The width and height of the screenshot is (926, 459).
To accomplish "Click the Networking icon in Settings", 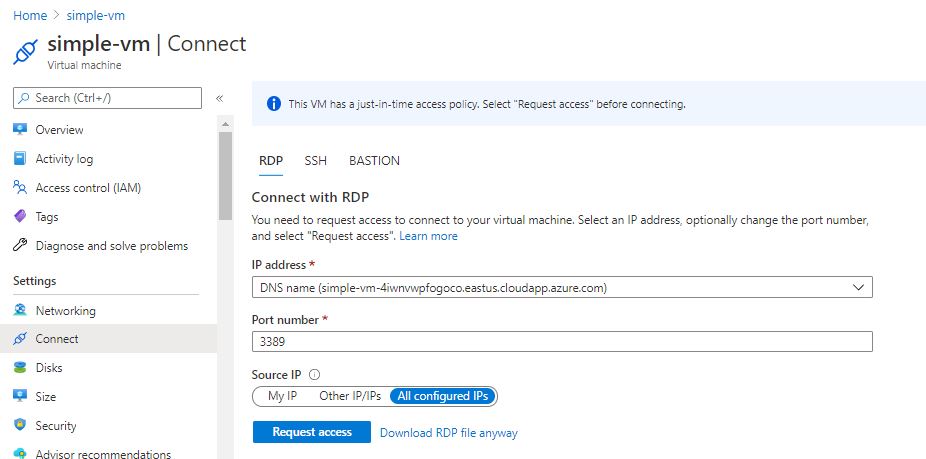I will [20, 310].
